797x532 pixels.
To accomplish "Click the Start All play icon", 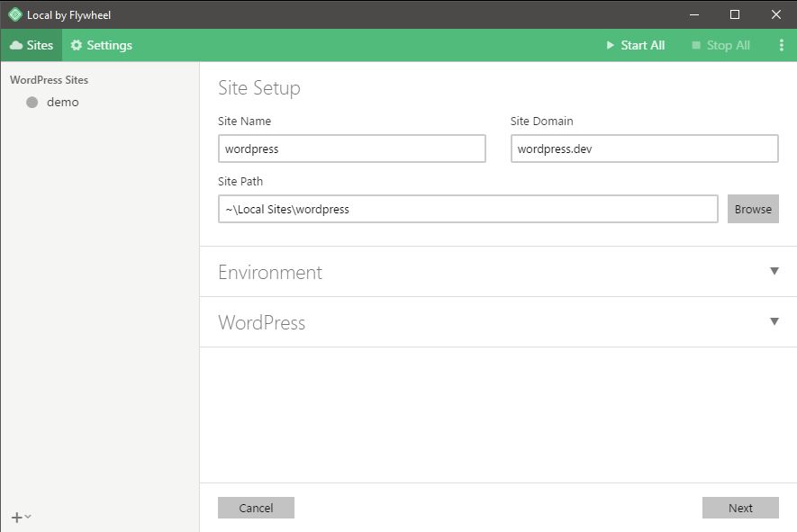I will 610,45.
